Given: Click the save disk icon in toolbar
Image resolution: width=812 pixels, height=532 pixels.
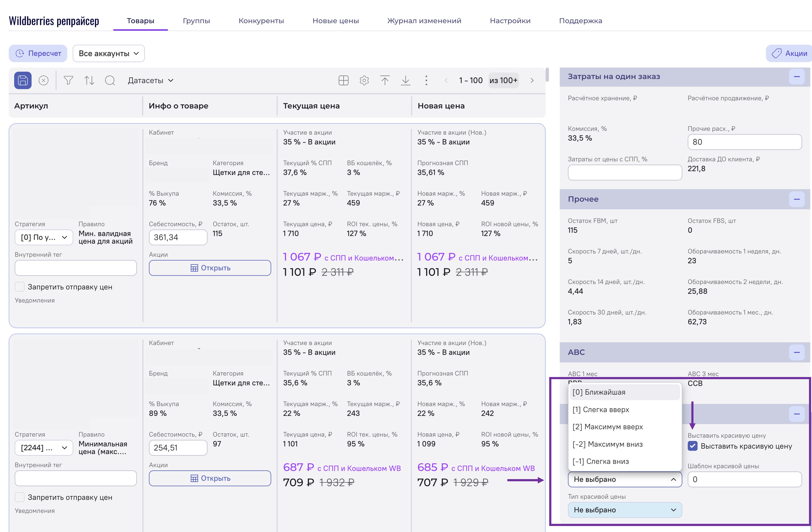Looking at the screenshot, I should point(23,81).
